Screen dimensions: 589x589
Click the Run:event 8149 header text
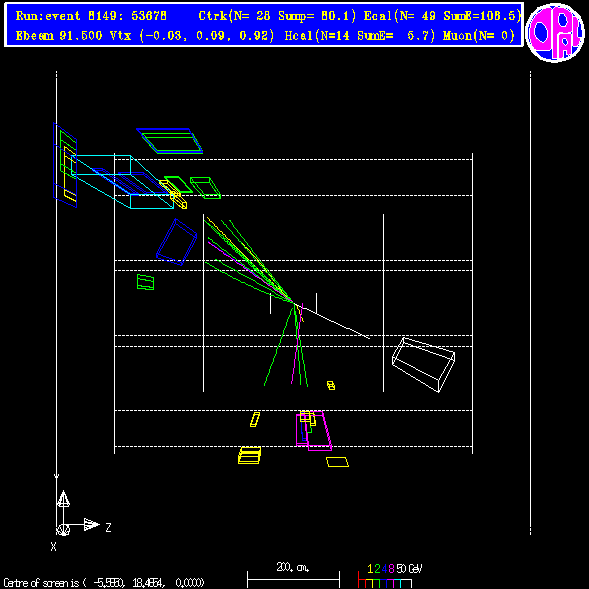(x=91, y=16)
